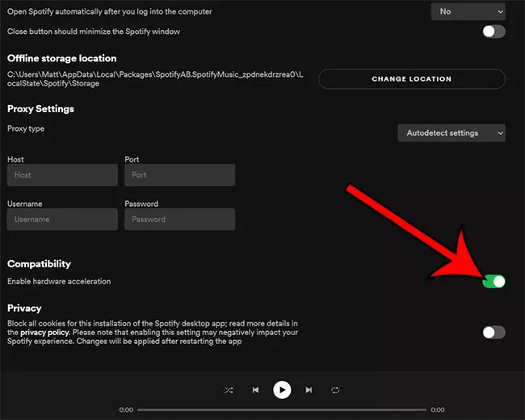Turn on the block all cookies switch

[493, 332]
